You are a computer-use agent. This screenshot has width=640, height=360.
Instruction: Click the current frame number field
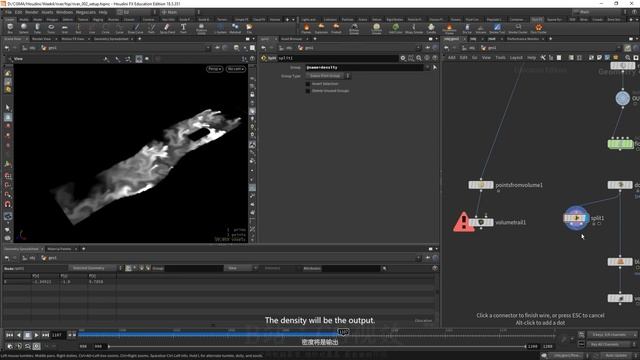[x=58, y=335]
